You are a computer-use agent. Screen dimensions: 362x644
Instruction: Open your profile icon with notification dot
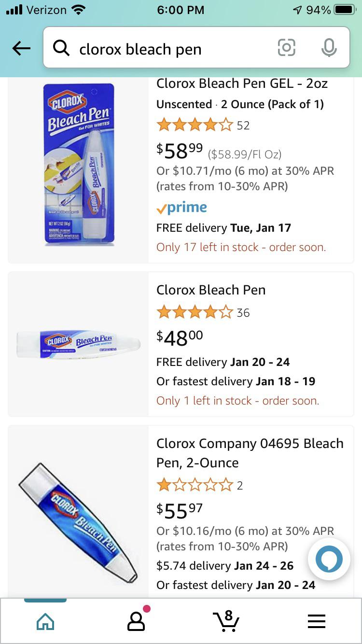pyautogui.click(x=136, y=622)
